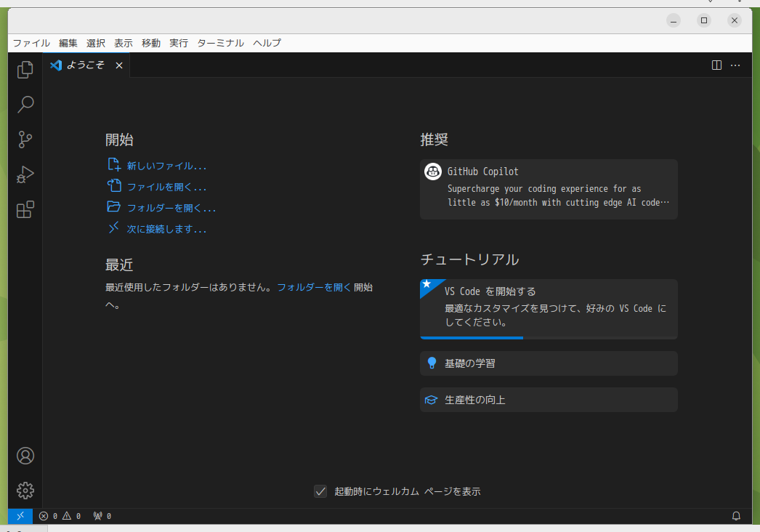Click the VS Code を開始する progress bar
This screenshot has height=532, width=760.
pos(549,337)
